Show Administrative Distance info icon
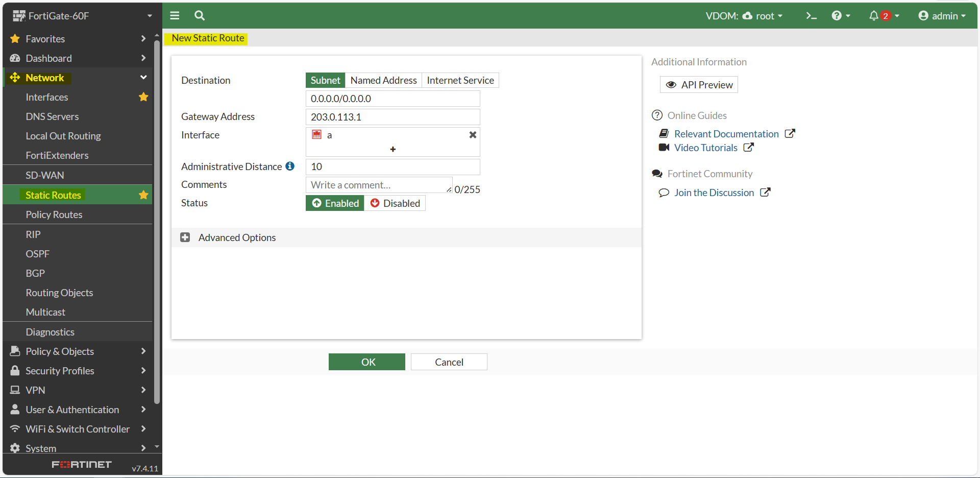Screen dimensions: 980x478 coord(290,166)
